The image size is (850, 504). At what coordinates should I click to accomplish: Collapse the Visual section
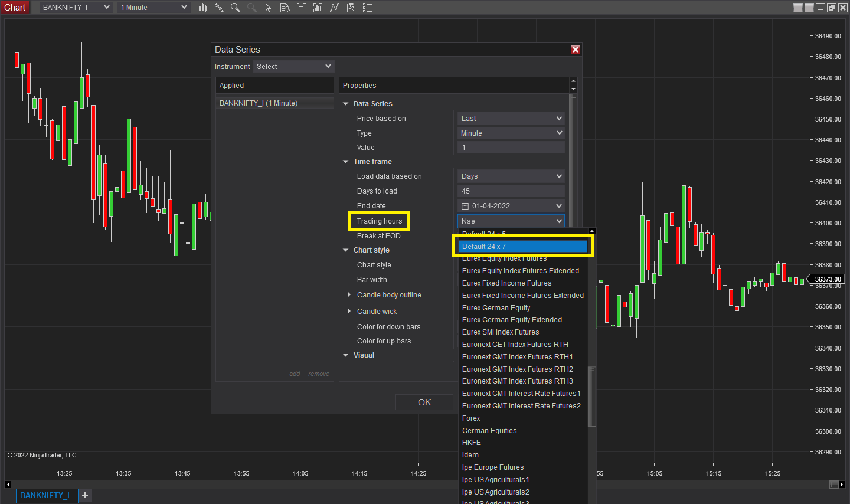click(346, 355)
